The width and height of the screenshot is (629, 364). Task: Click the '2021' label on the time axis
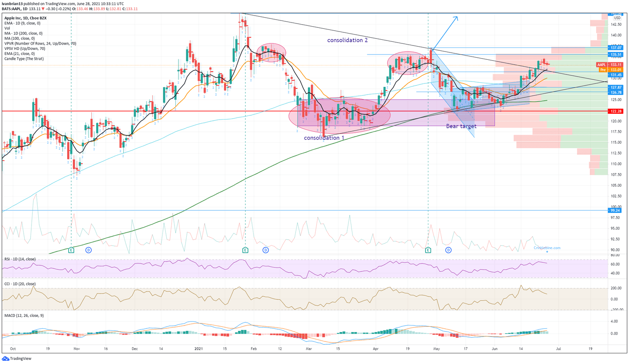click(199, 349)
